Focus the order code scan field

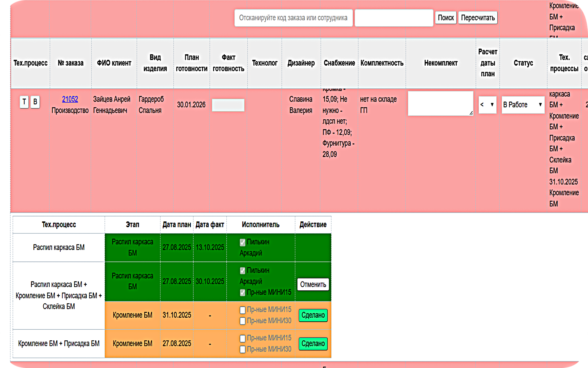pyautogui.click(x=293, y=18)
